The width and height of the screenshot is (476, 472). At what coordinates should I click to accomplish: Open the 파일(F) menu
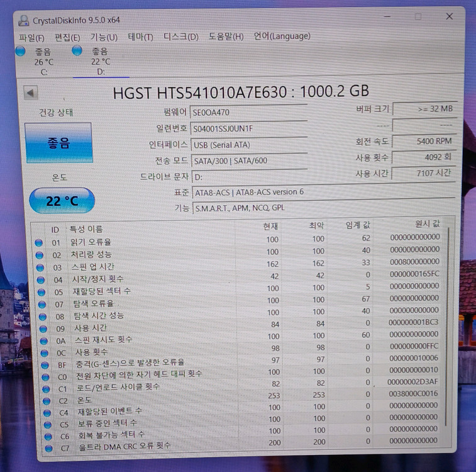click(31, 38)
